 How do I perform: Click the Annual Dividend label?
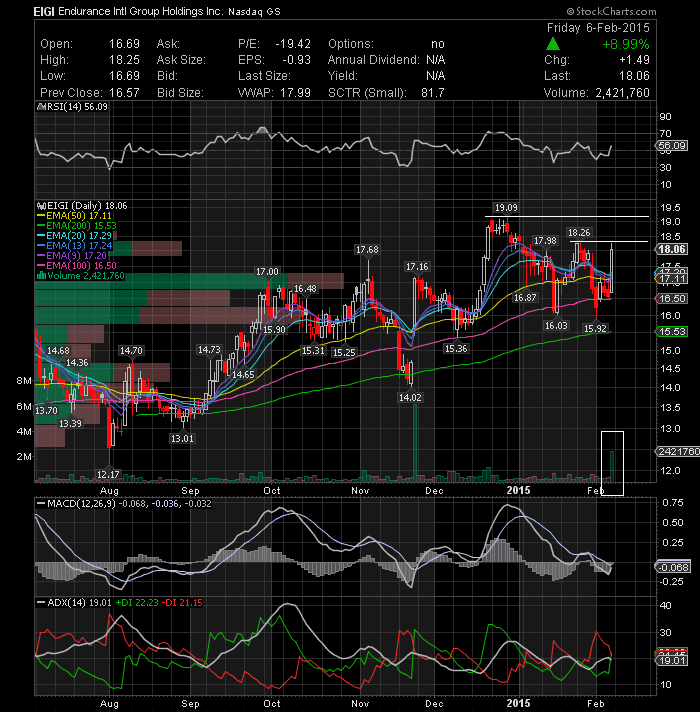(x=373, y=60)
